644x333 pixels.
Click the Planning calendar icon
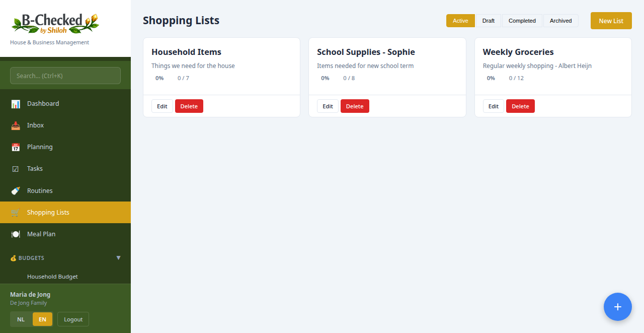click(x=16, y=147)
